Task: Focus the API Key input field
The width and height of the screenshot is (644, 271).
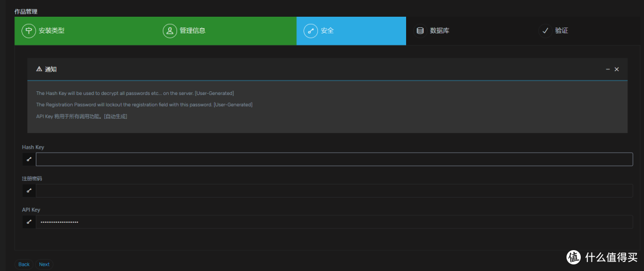Action: pos(335,221)
